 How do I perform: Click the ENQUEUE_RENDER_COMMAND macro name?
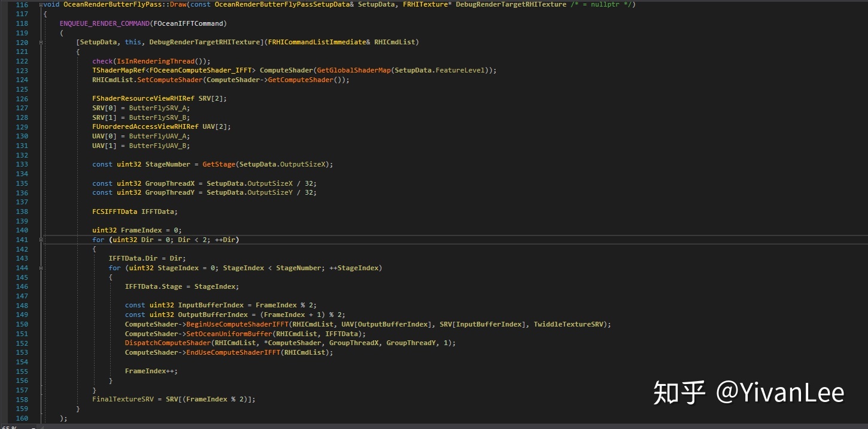coord(105,23)
